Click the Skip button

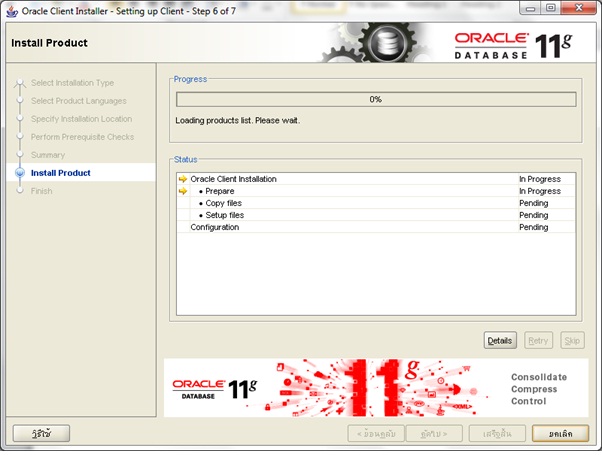tap(572, 340)
